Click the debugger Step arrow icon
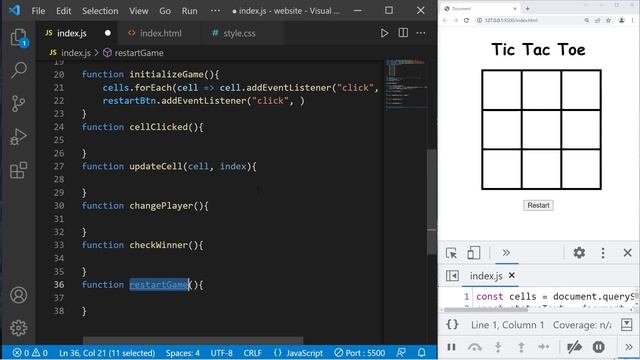The image size is (640, 360). (x=544, y=347)
